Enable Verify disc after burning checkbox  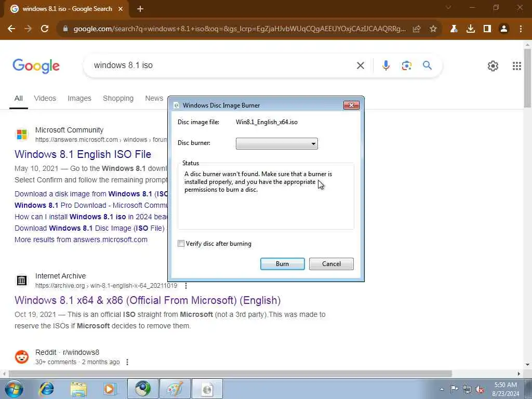(x=181, y=244)
